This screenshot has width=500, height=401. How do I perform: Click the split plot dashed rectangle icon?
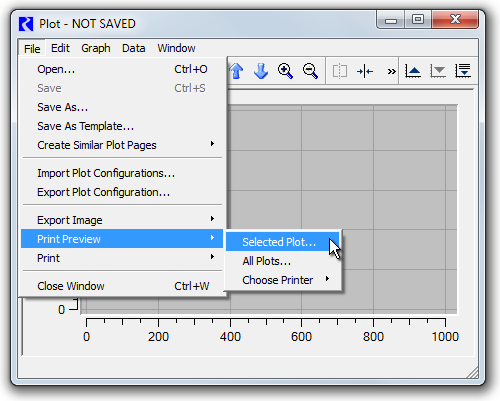point(340,71)
